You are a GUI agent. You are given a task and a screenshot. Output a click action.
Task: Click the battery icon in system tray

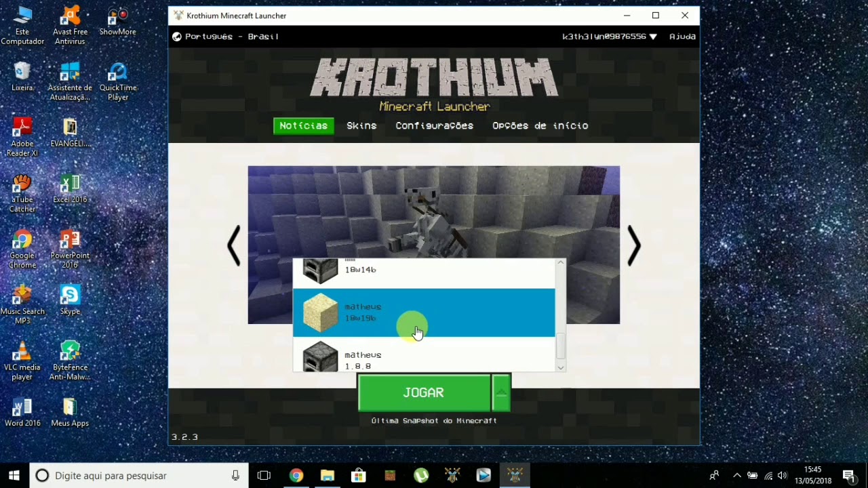753,476
